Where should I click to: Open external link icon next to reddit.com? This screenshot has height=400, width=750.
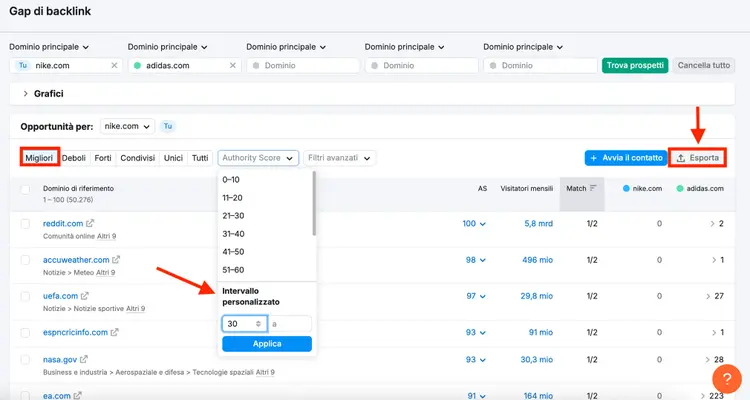pyautogui.click(x=90, y=223)
